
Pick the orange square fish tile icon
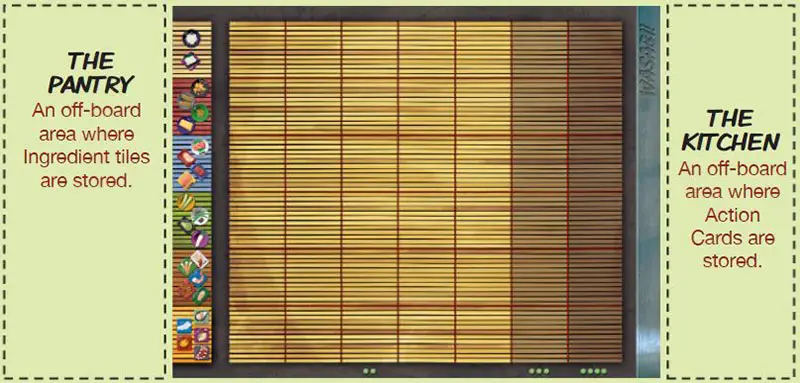[x=185, y=180]
